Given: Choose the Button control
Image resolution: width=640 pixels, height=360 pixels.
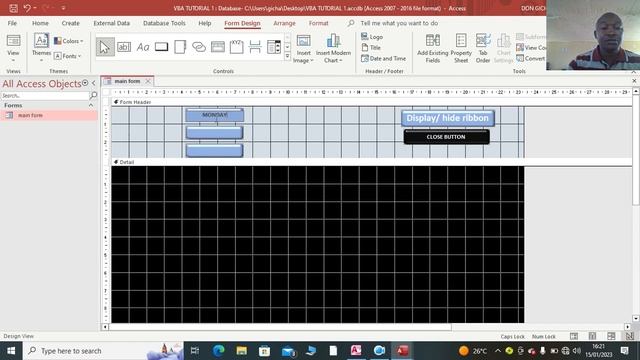Looking at the screenshot, I should [x=162, y=47].
